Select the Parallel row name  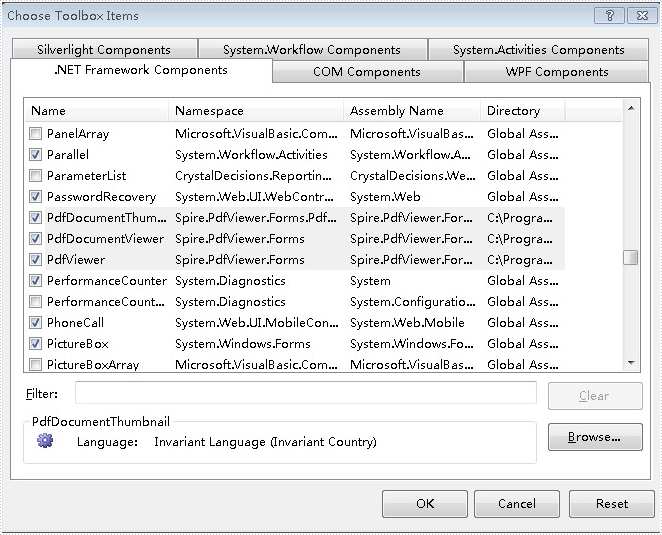pos(68,155)
